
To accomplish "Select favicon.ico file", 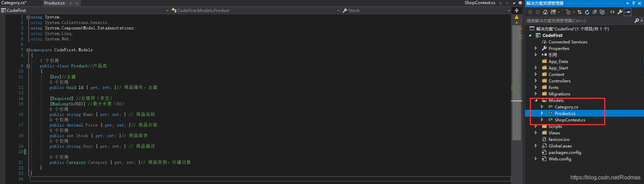I will [x=559, y=139].
